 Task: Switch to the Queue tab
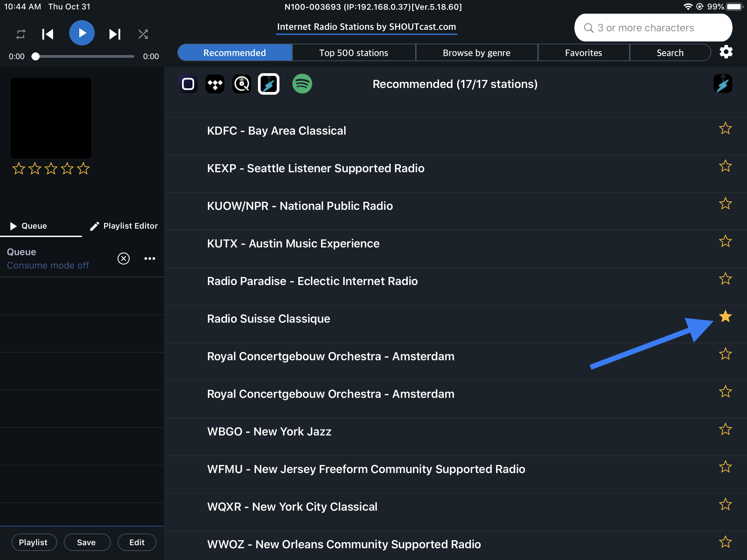coord(41,226)
